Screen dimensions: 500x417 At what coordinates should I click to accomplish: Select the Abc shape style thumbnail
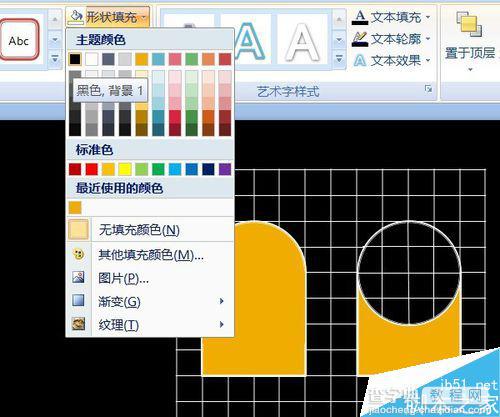click(x=19, y=41)
